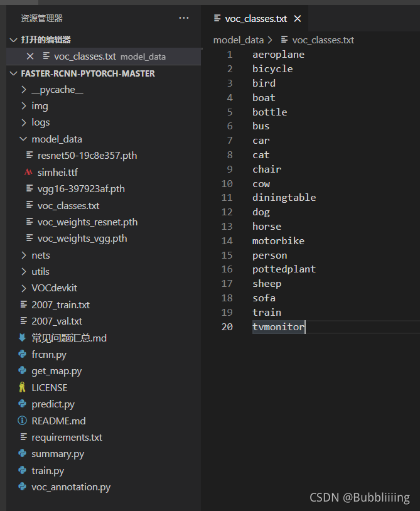This screenshot has width=420, height=511.
Task: Expand the nets folder
Action: (23, 255)
